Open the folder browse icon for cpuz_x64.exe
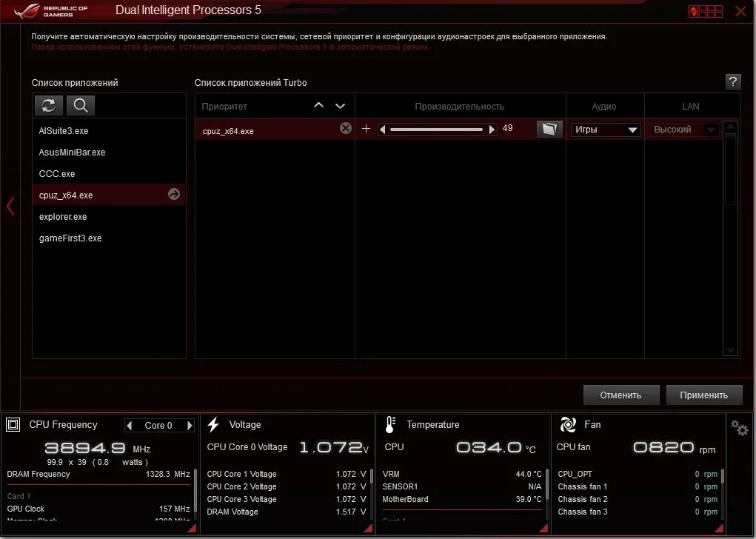756x539 pixels. click(x=549, y=129)
